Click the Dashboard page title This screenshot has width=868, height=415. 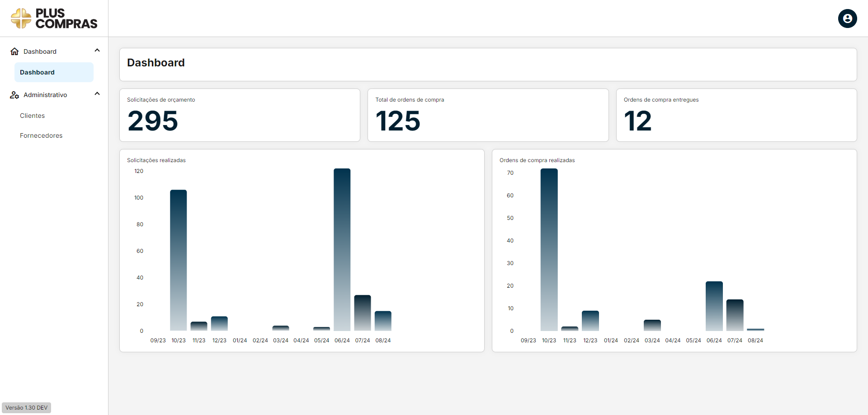156,63
